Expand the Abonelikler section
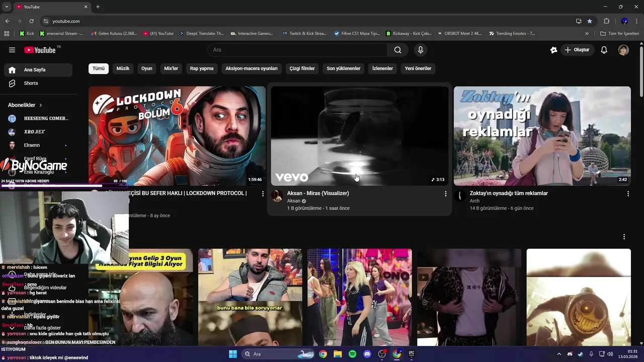This screenshot has height=362, width=644. 25,105
